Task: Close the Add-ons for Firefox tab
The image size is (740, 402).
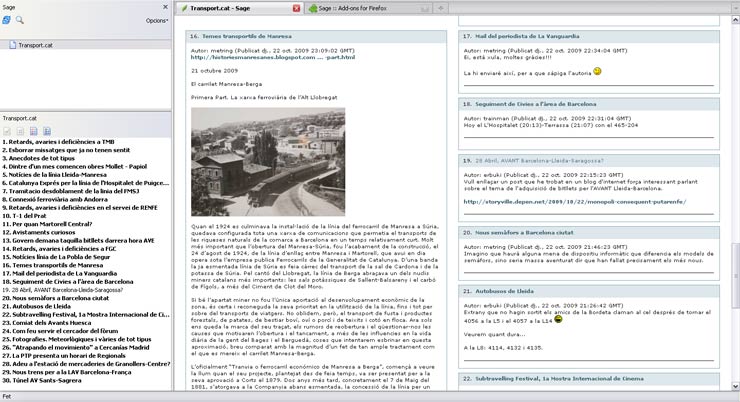Action: point(425,8)
